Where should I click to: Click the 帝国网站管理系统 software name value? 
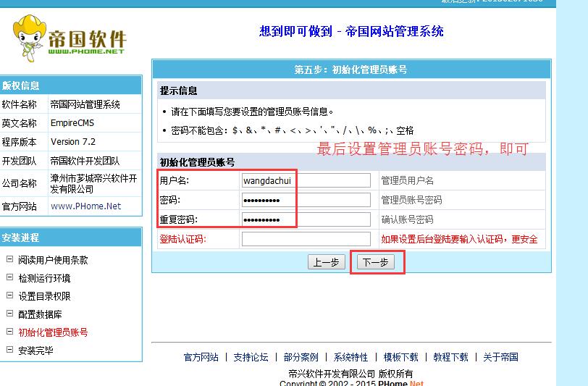click(85, 104)
